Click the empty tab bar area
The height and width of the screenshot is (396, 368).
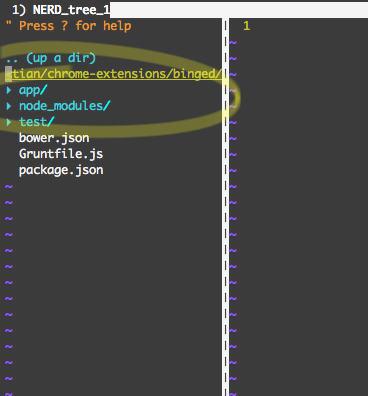pos(239,10)
